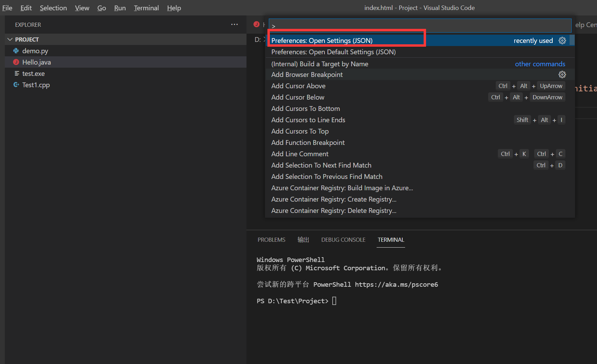
Task: Run Add Cursors To Bottom command
Action: click(x=420, y=109)
